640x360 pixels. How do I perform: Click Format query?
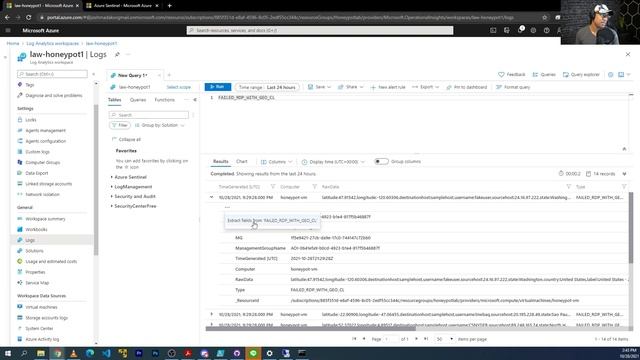[513, 87]
